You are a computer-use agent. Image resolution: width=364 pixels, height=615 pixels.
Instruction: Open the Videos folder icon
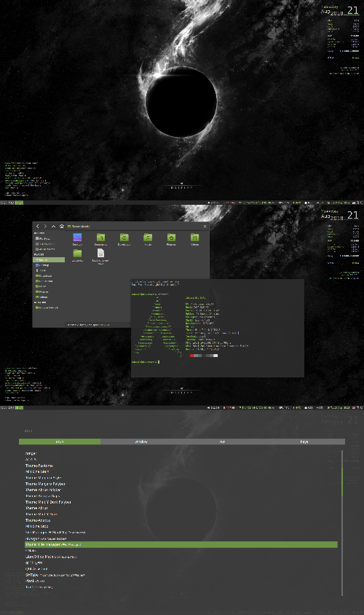pyautogui.click(x=194, y=238)
